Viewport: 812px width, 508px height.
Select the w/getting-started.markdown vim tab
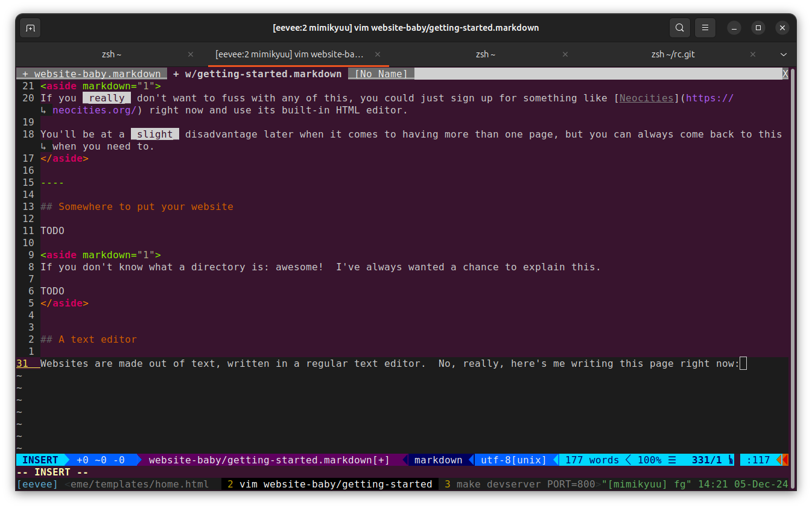tap(258, 74)
